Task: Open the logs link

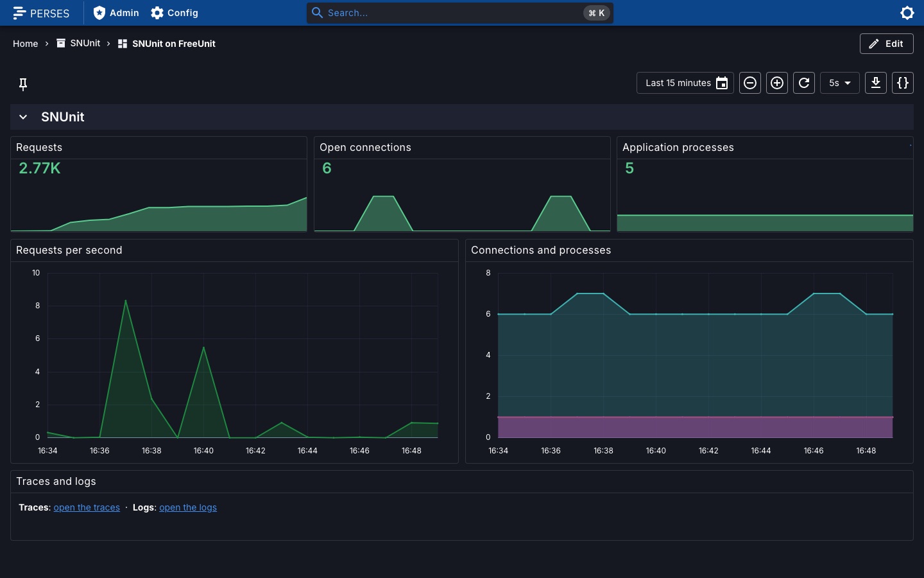Action: 188,507
